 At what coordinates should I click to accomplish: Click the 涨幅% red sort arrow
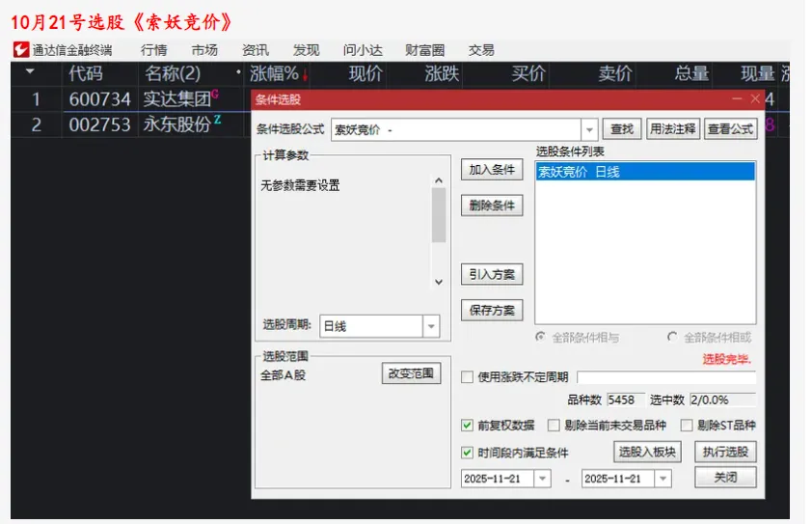[x=306, y=74]
